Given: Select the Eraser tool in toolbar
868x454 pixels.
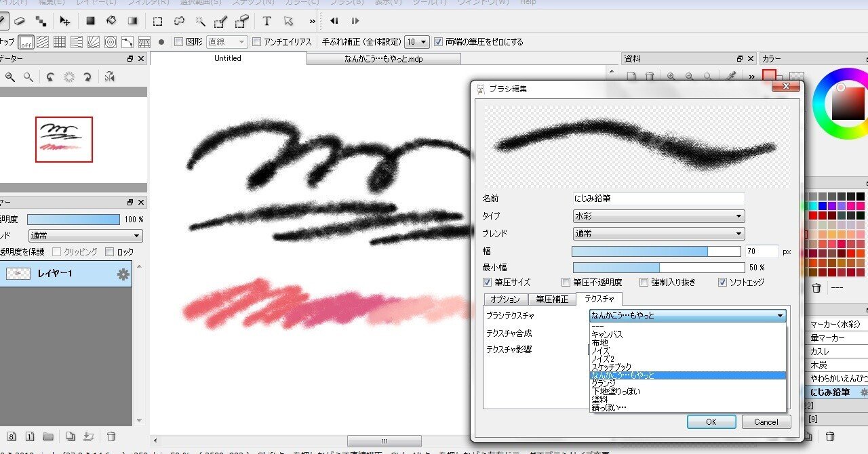Looking at the screenshot, I should point(20,21).
